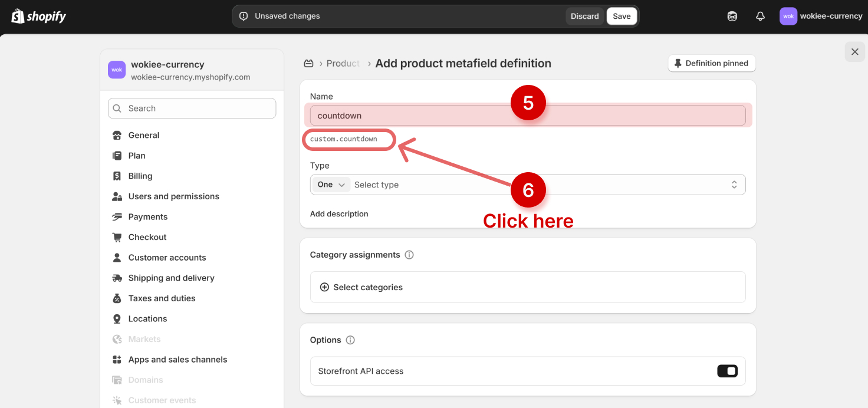The height and width of the screenshot is (408, 868).
Task: Open the notifications bell icon
Action: (760, 17)
